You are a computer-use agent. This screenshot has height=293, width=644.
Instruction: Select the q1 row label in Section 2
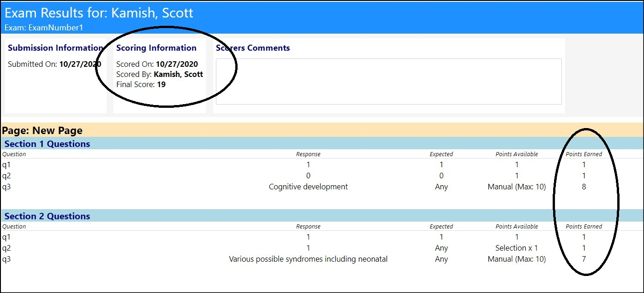tap(6, 237)
